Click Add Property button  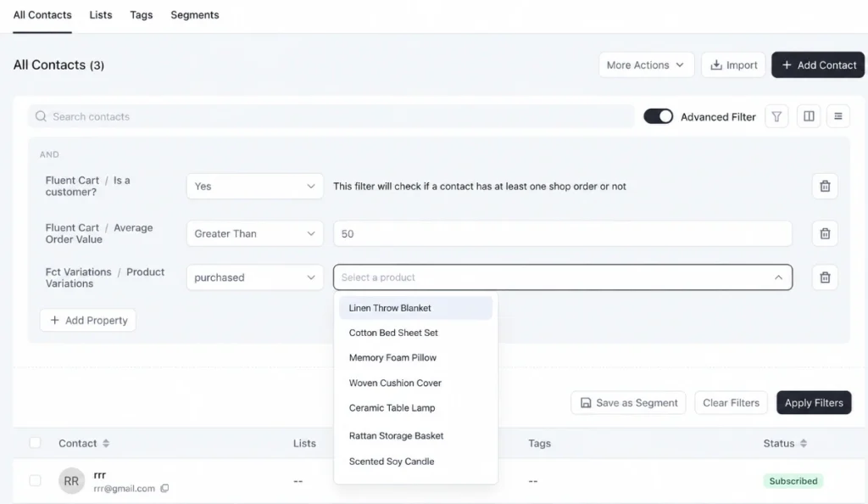88,320
